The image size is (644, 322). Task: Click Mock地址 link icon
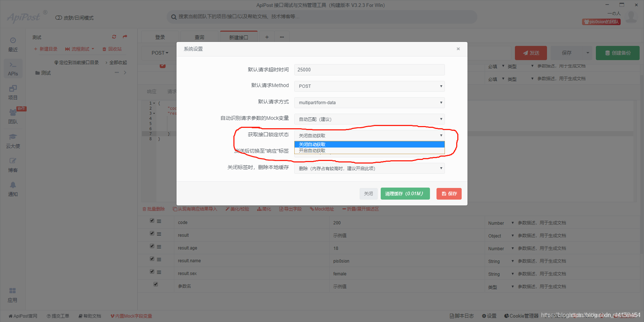click(322, 209)
